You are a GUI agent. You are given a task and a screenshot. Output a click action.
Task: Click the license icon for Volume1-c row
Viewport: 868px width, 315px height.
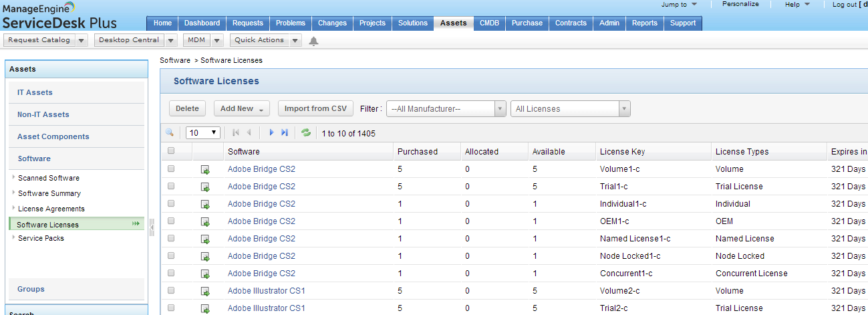coord(205,170)
